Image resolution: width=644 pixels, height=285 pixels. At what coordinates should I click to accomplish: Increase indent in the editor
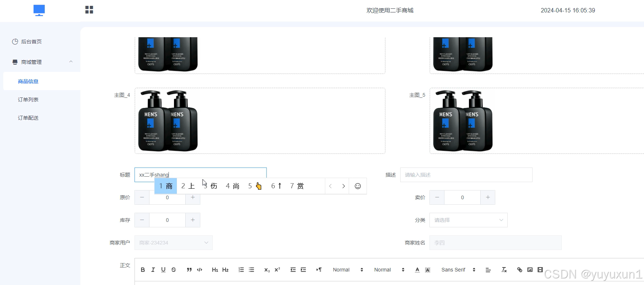tap(303, 270)
